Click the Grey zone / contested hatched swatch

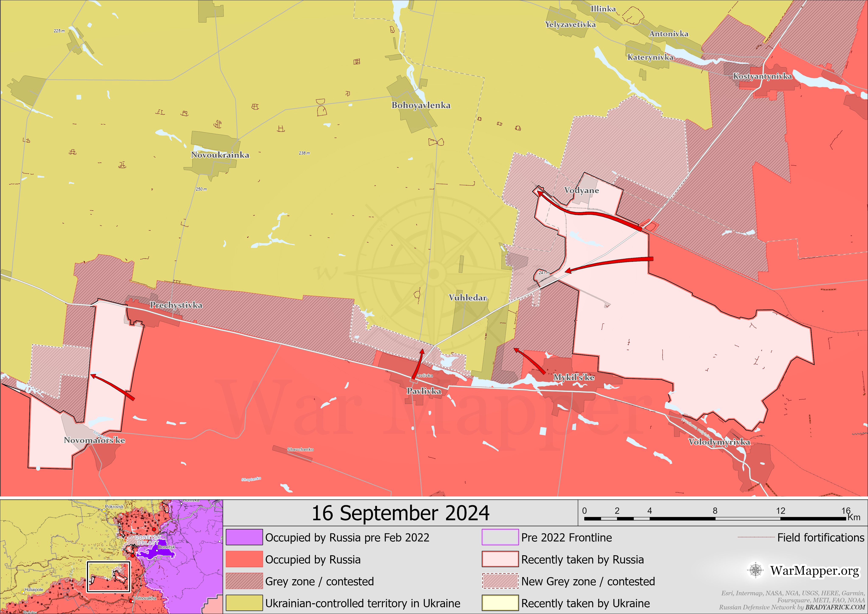click(244, 581)
